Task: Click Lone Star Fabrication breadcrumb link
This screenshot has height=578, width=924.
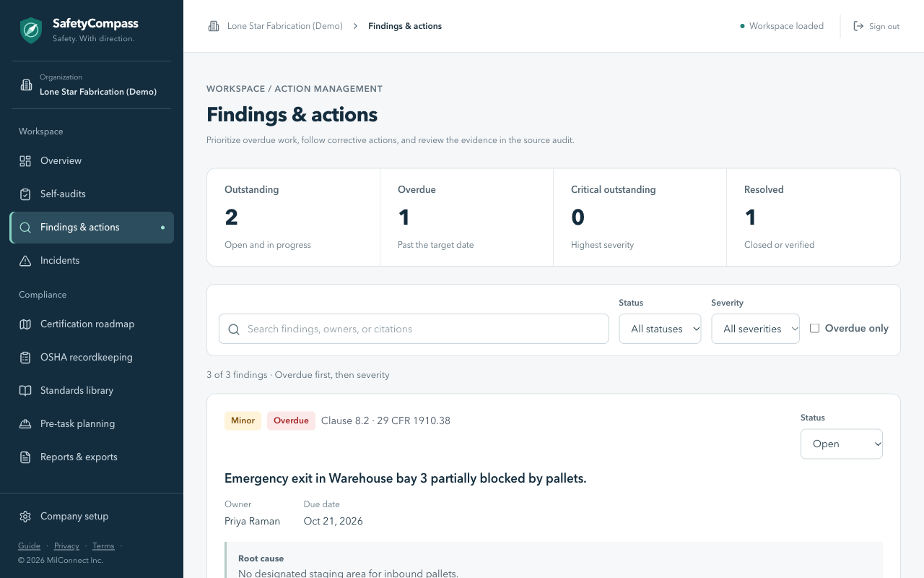Action: click(284, 26)
